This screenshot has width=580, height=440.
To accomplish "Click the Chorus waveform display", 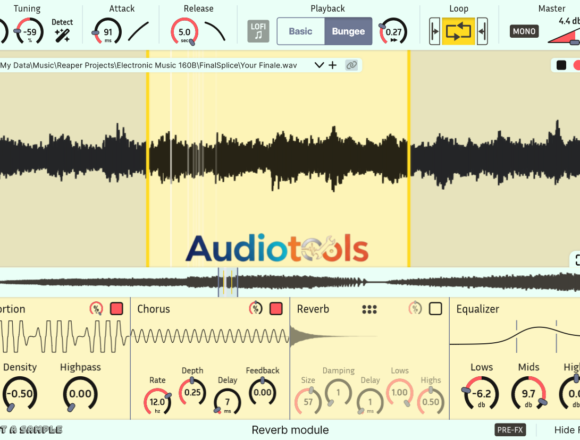I will (x=210, y=336).
